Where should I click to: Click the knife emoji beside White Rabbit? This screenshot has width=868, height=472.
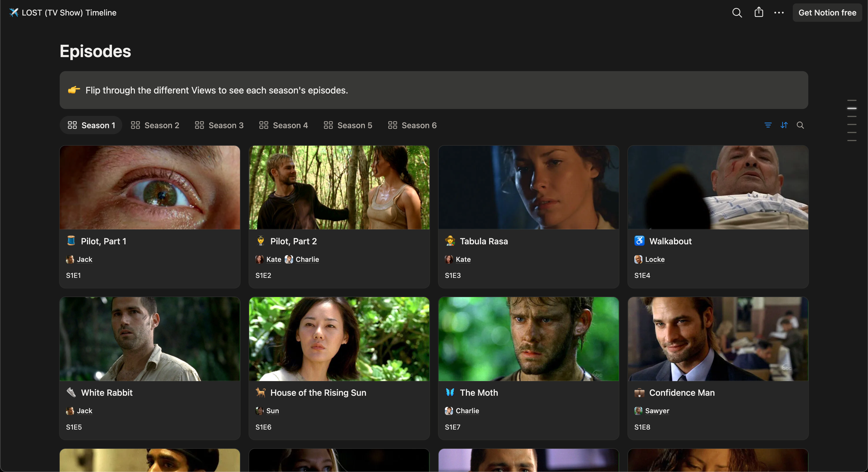(x=71, y=392)
